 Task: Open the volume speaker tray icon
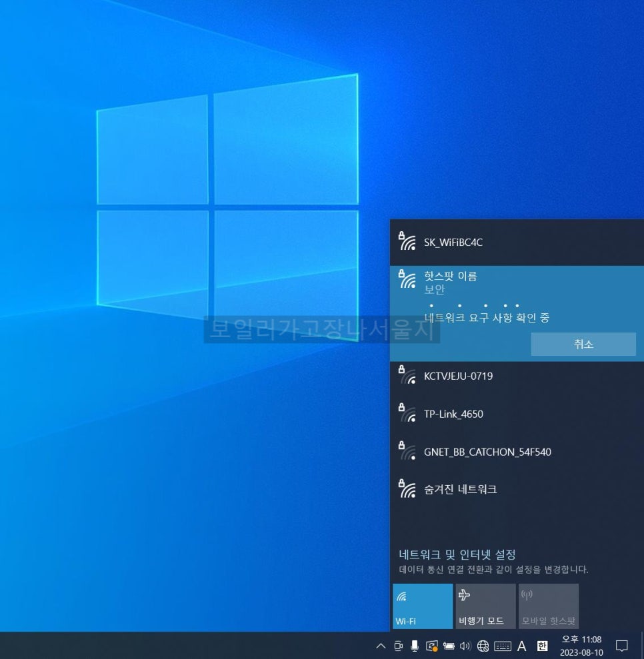[x=465, y=646]
